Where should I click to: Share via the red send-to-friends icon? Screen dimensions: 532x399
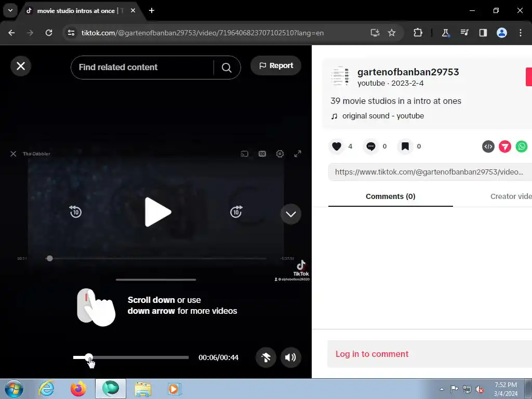[505, 147]
